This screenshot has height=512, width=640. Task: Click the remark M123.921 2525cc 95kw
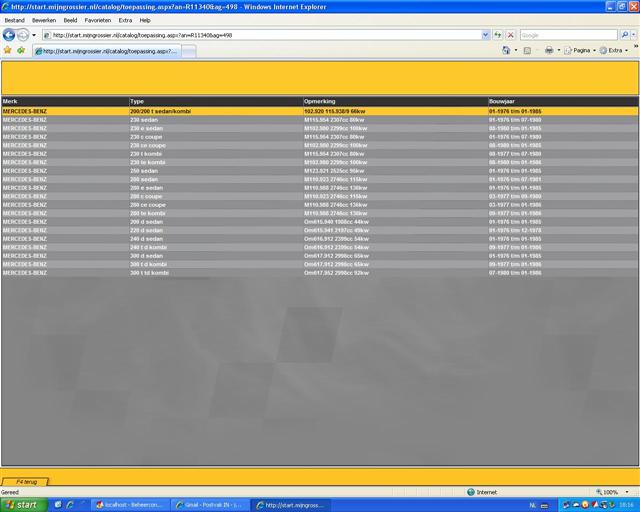(x=334, y=171)
